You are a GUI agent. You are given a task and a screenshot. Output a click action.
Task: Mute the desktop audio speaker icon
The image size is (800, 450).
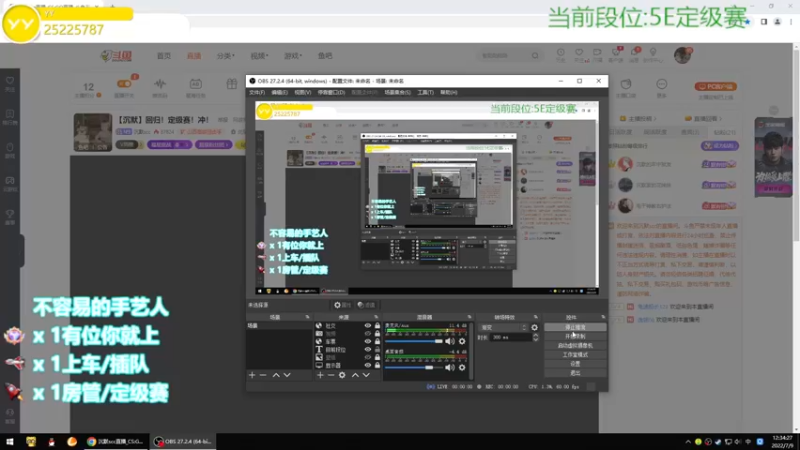(x=449, y=367)
